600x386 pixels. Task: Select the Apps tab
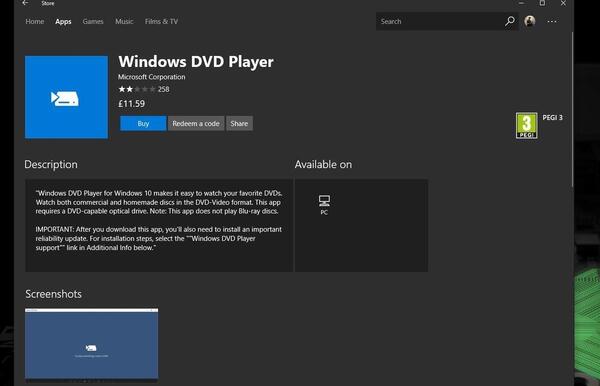click(63, 21)
